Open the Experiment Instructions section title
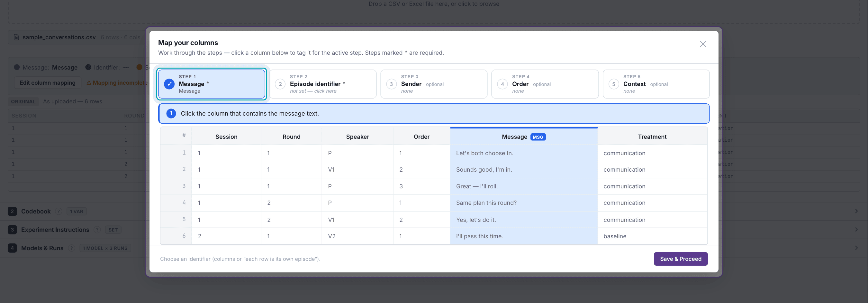Screen dimensions: 868x303 click(x=55, y=230)
